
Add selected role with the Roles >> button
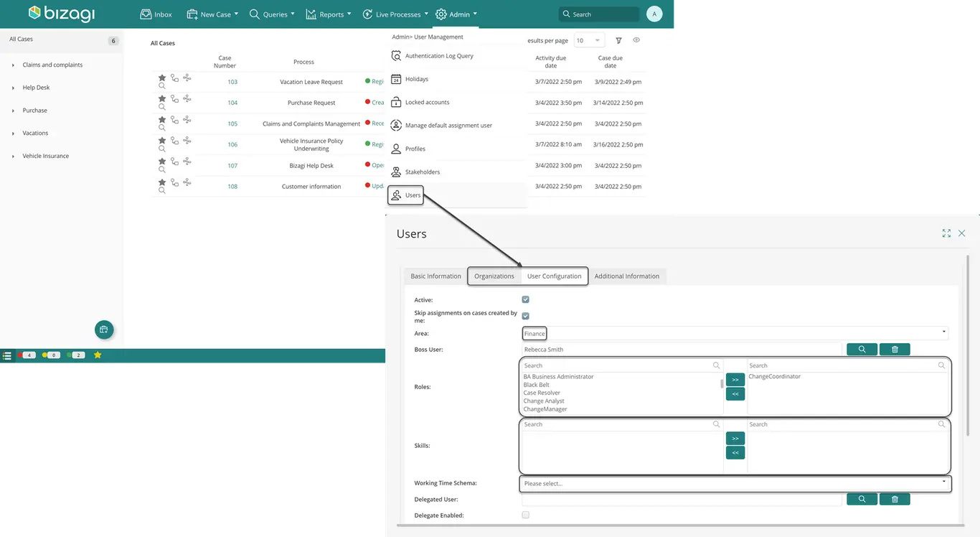click(735, 379)
